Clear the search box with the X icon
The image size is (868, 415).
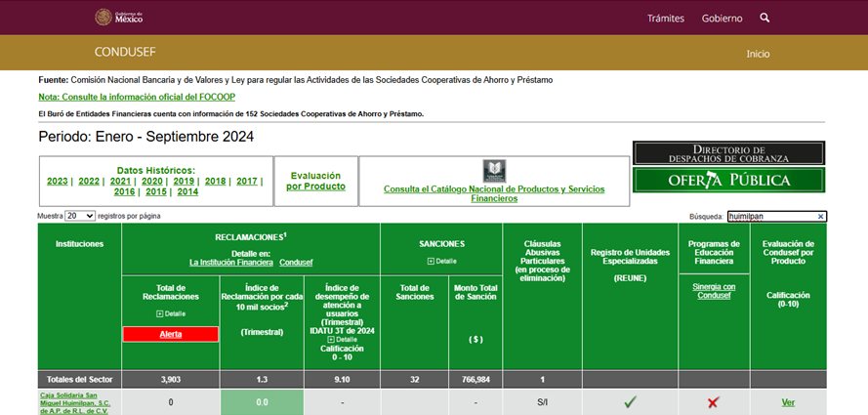pos(821,216)
